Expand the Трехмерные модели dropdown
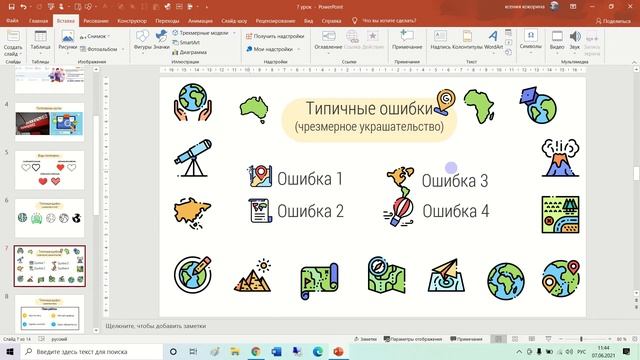The height and width of the screenshot is (360, 640). tap(234, 33)
